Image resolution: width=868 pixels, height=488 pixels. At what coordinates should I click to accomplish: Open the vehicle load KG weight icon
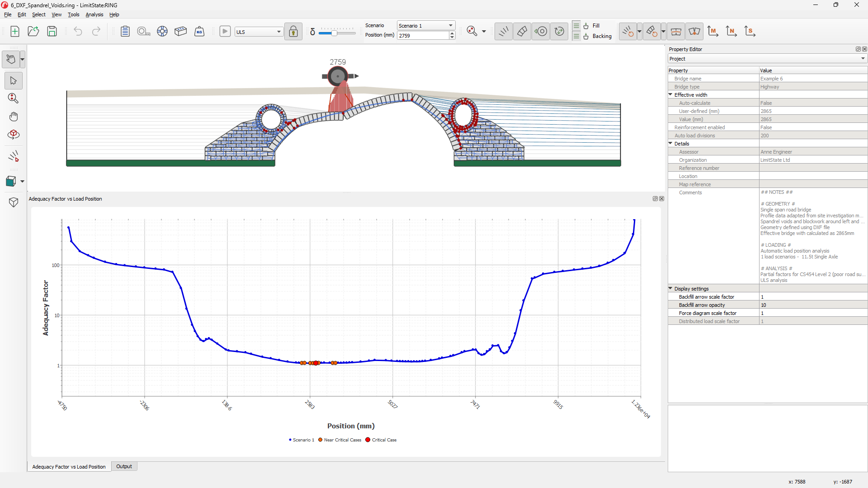click(199, 31)
